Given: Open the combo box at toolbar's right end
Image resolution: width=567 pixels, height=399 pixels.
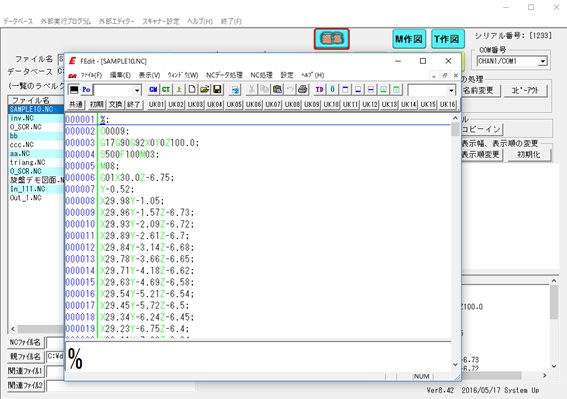Looking at the screenshot, I should pos(451,90).
